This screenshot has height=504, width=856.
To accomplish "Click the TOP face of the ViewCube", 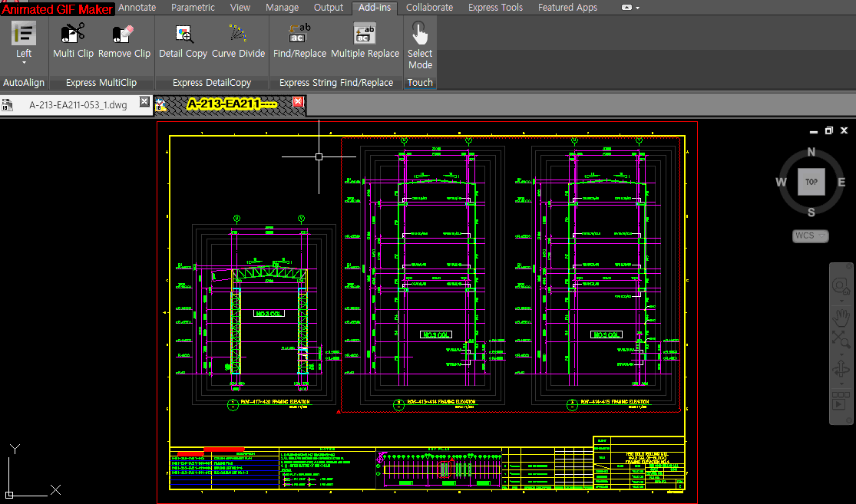I will pos(811,182).
